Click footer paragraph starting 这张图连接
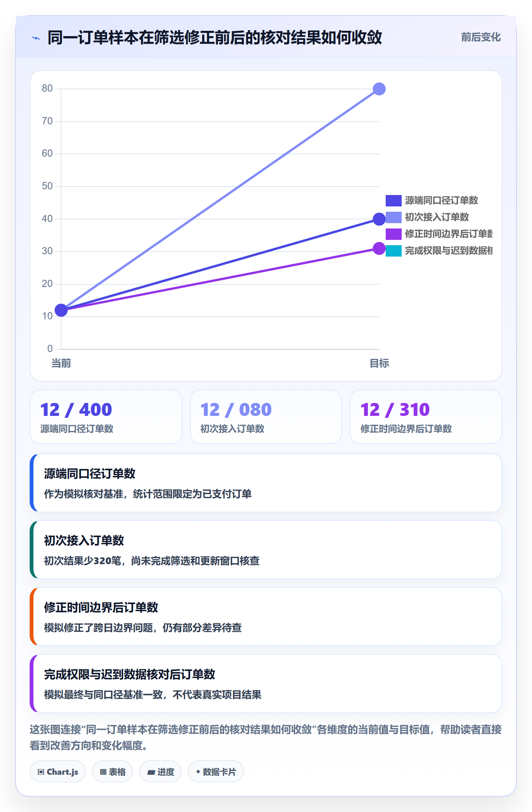532x812 pixels. click(266, 737)
